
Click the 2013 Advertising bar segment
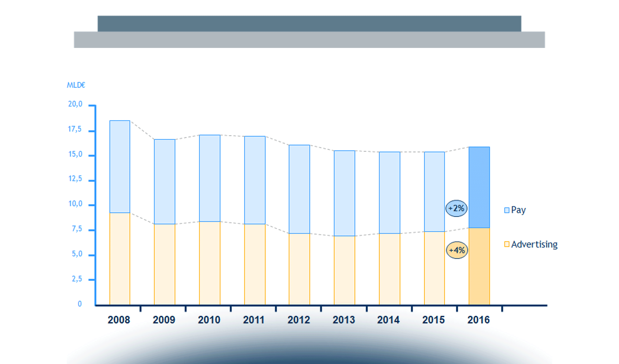point(344,270)
